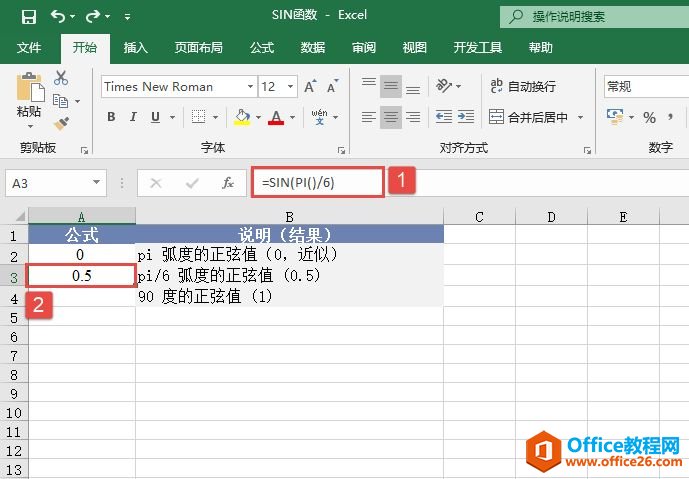
Task: Toggle Bold formatting
Action: (111, 117)
